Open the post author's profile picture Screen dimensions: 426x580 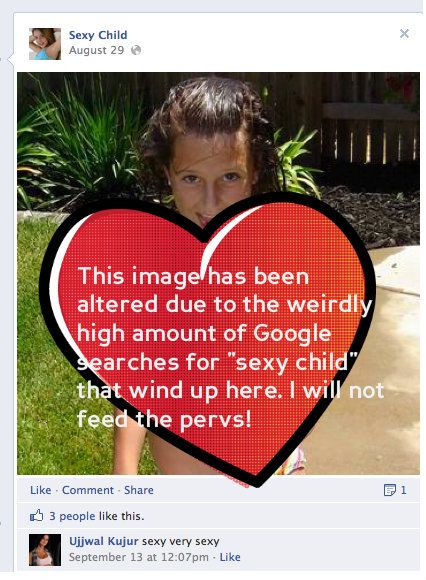point(45,44)
